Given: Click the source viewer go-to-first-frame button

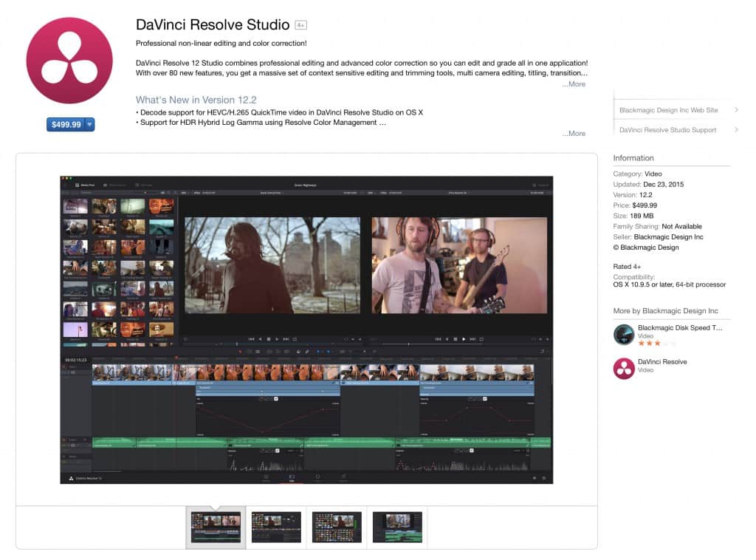Looking at the screenshot, I should [x=251, y=339].
